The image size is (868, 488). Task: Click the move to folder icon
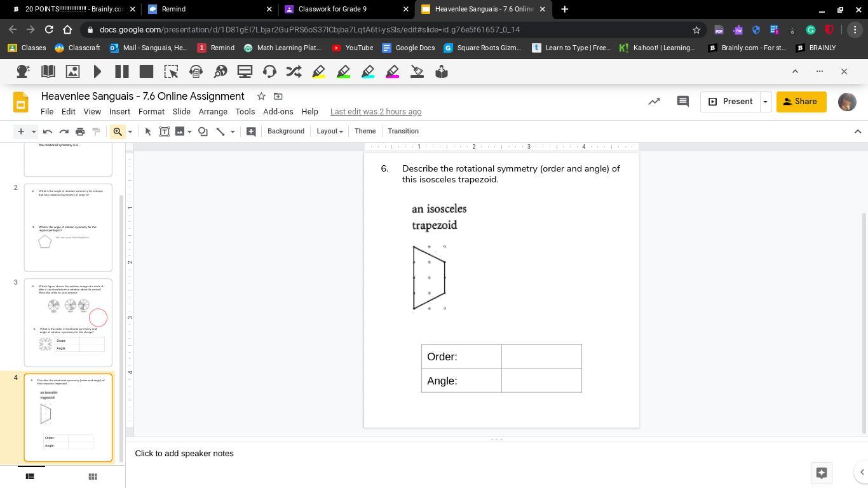click(278, 96)
